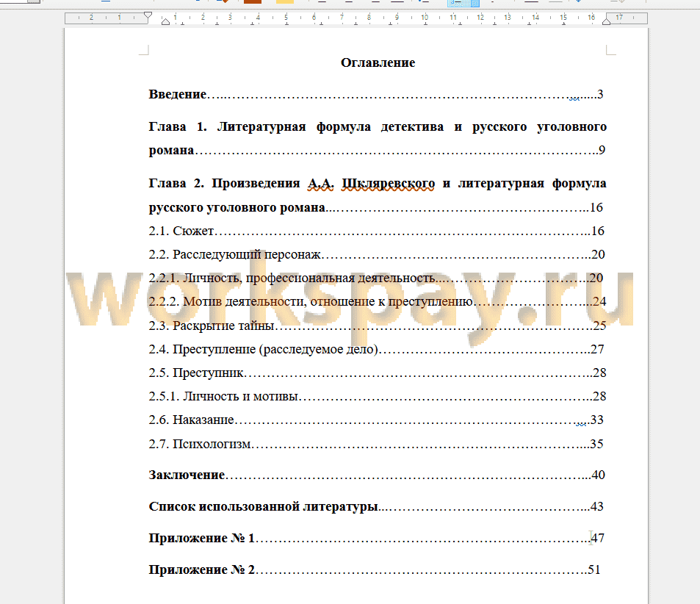Click the right indent marker on ruler
This screenshot has height=604, width=700.
tap(606, 21)
